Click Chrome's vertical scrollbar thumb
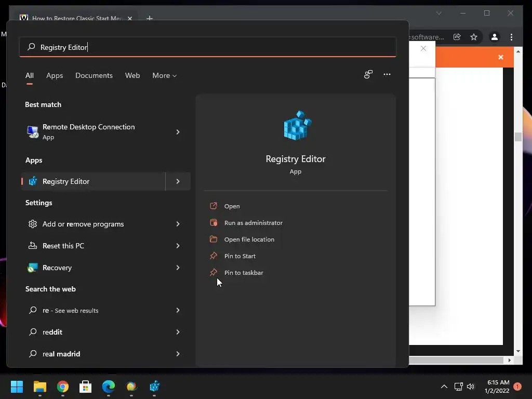 click(518, 137)
